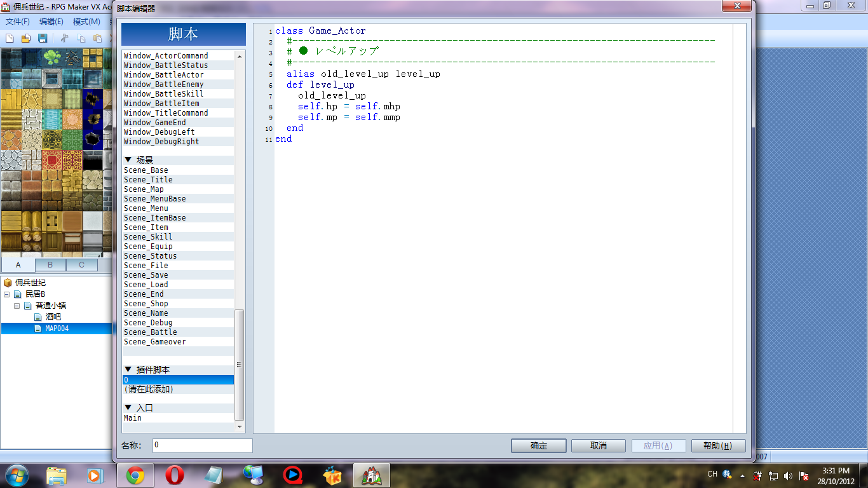Click the Action Center flag icon
Screen dimensions: 868x488
[804, 475]
